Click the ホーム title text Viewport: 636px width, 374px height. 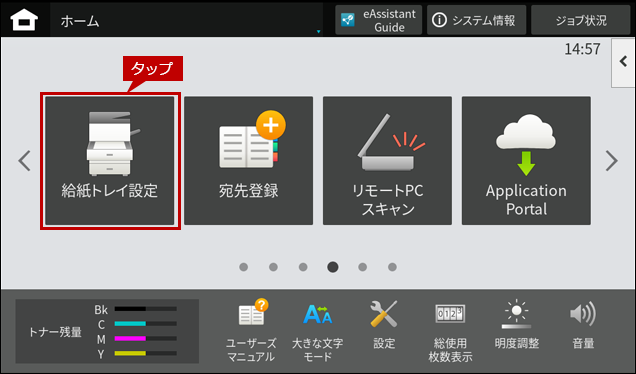pyautogui.click(x=80, y=21)
